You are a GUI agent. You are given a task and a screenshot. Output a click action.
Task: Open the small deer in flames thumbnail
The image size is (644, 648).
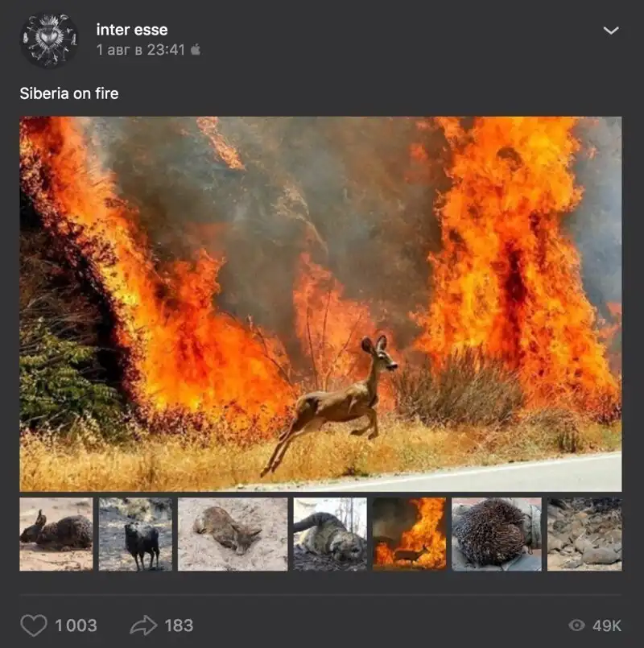click(409, 534)
